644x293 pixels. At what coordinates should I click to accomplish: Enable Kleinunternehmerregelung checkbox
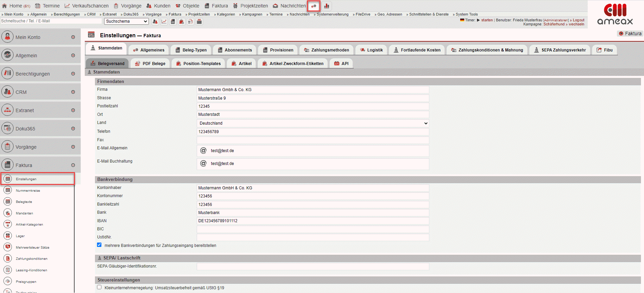99,287
